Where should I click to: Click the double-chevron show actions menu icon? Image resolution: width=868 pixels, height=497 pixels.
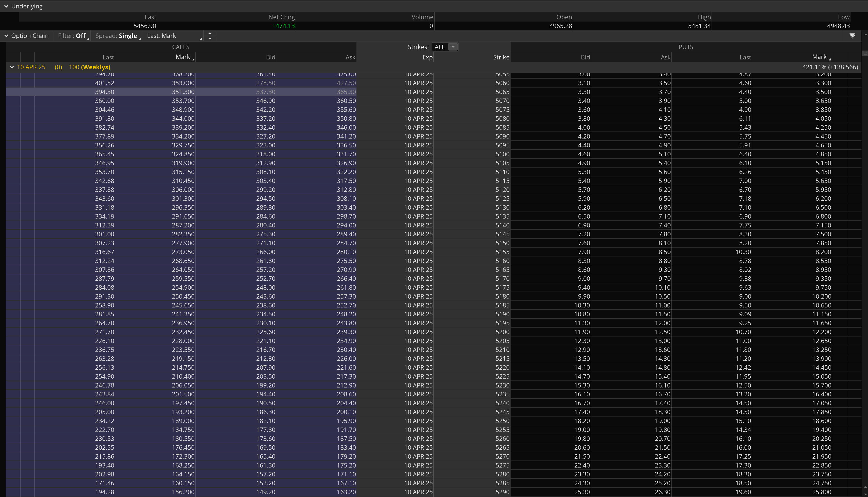coord(852,36)
